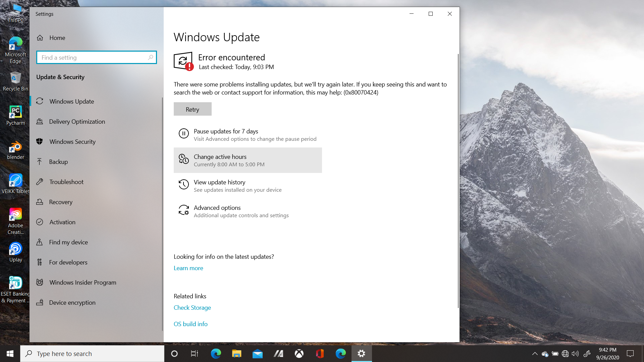Show hidden system tray icons
The height and width of the screenshot is (362, 644).
(535, 354)
